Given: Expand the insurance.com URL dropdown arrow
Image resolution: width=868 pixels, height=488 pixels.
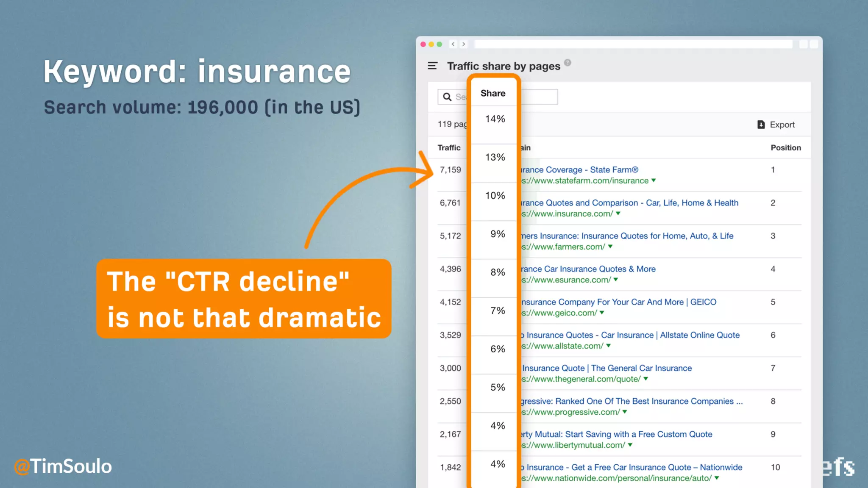Looking at the screenshot, I should pyautogui.click(x=618, y=213).
